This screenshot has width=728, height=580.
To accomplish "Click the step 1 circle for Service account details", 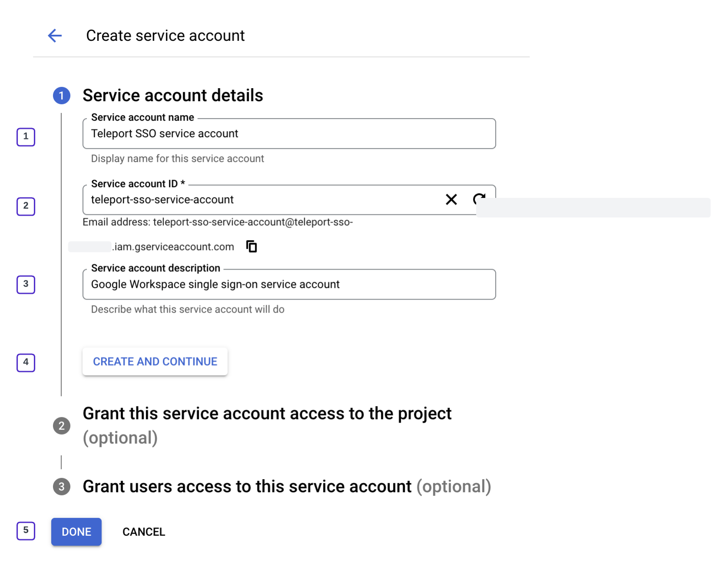I will click(x=61, y=95).
